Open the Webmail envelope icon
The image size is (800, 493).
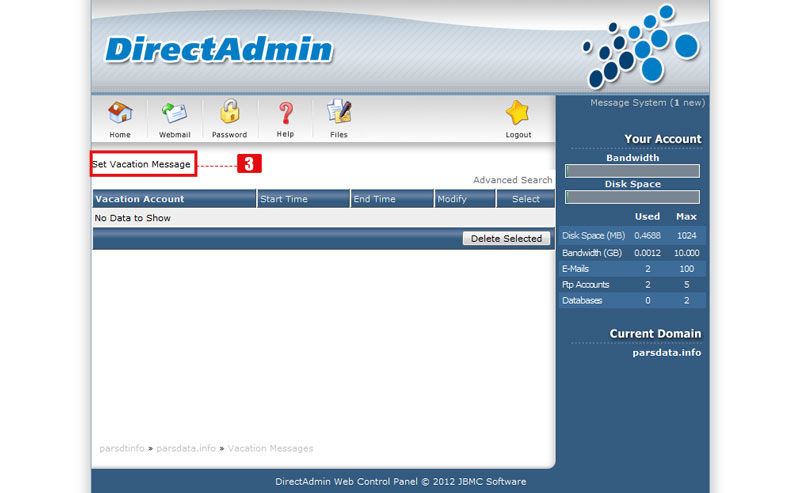pos(174,113)
